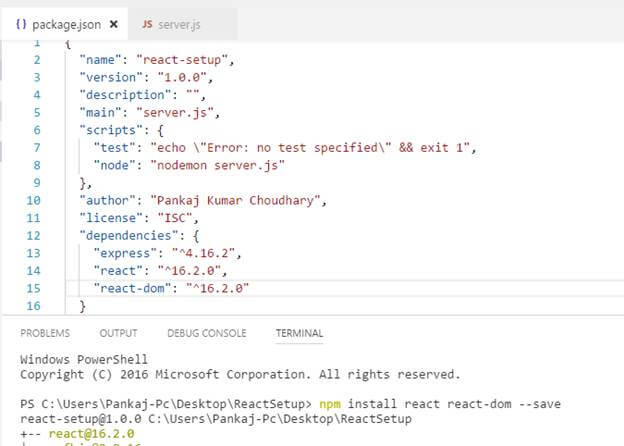Click the "node" script key on line 8
The width and height of the screenshot is (624, 446).
115,165
